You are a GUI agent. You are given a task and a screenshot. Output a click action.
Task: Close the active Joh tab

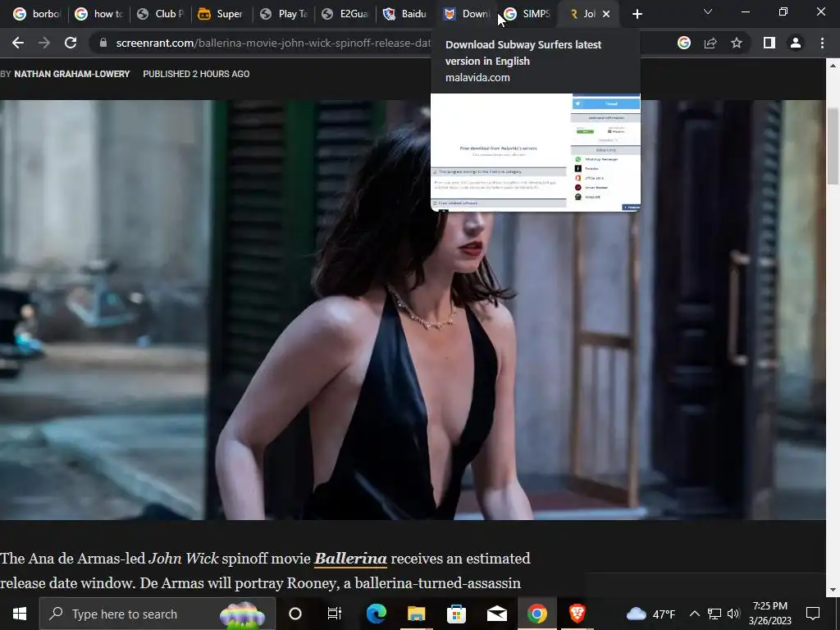(606, 14)
